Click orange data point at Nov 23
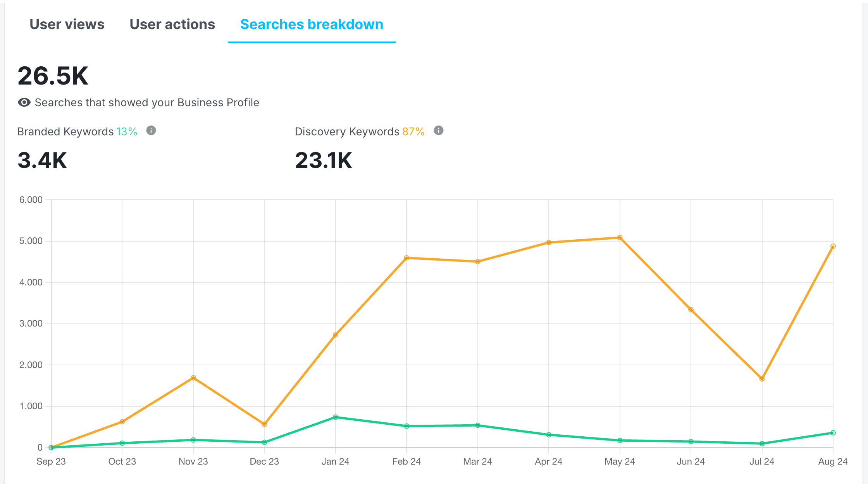The width and height of the screenshot is (868, 484). pyautogui.click(x=193, y=378)
